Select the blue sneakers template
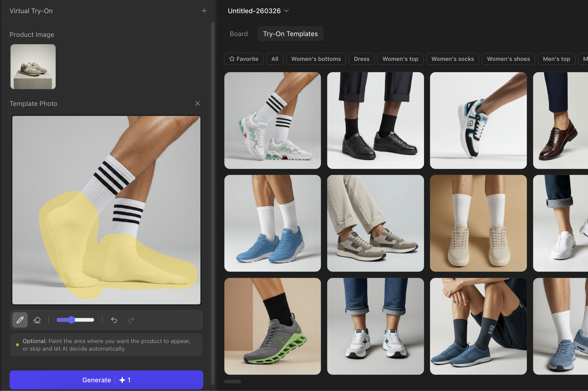This screenshot has width=588, height=391. click(272, 223)
